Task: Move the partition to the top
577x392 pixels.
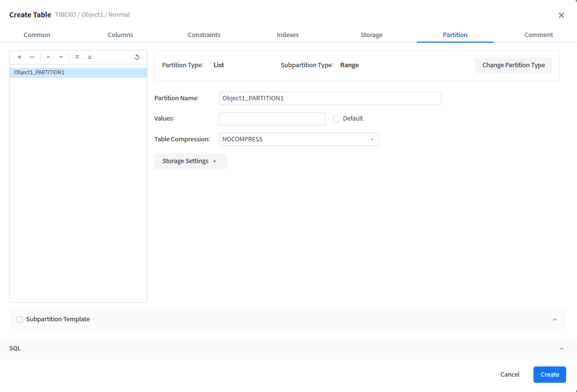Action: click(x=77, y=57)
